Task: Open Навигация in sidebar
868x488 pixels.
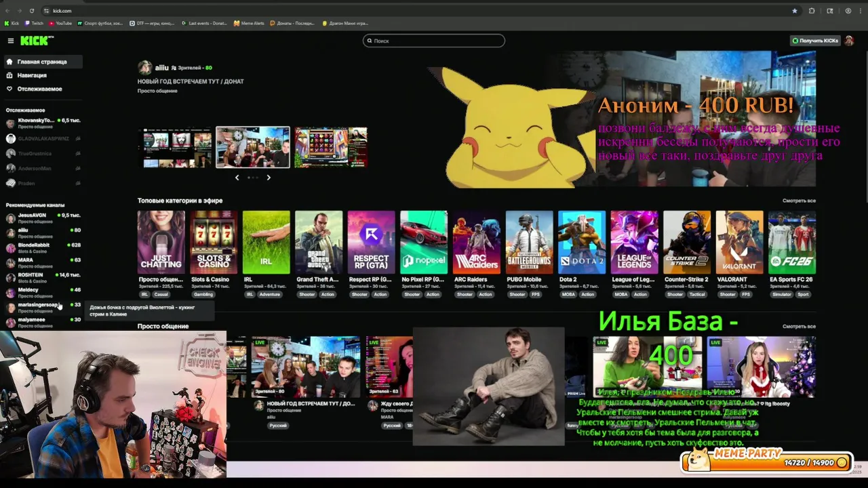Action: tap(43, 75)
